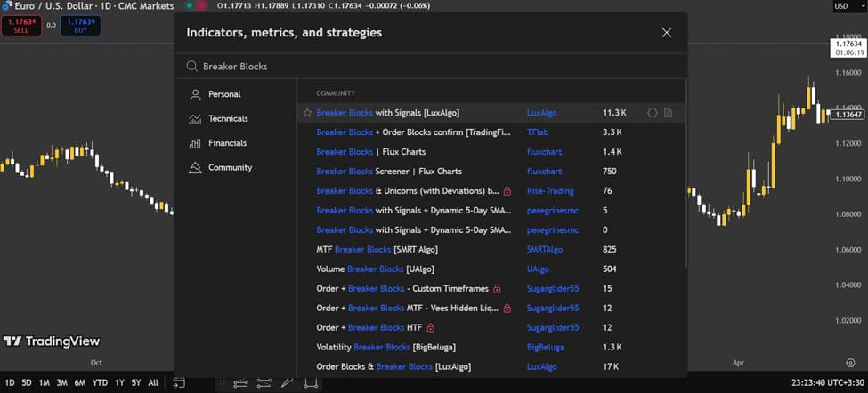The height and width of the screenshot is (393, 868).
Task: Open the USD currency dropdown
Action: coord(841,6)
